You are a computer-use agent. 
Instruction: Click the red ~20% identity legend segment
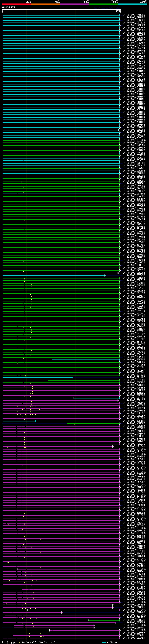coord(17,4)
